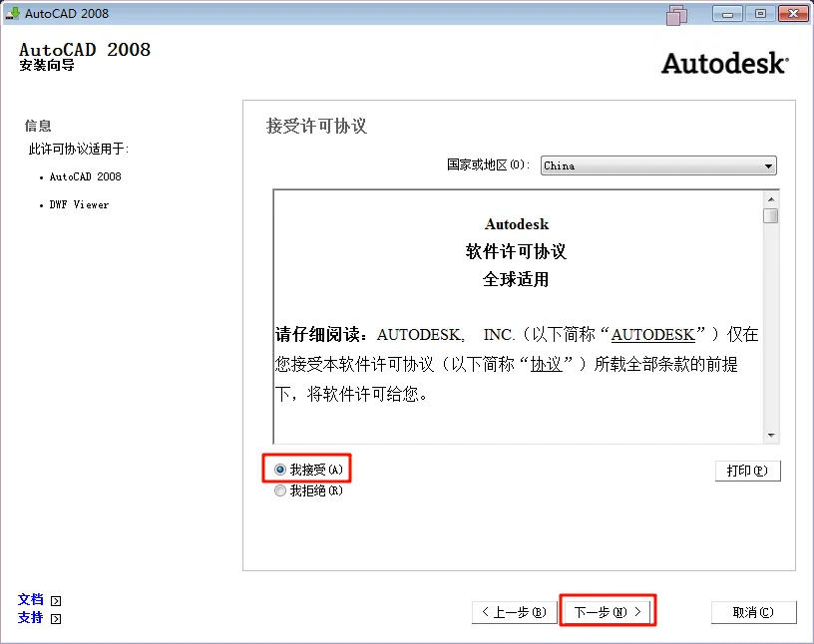The image size is (814, 644).
Task: Click the 全球适用 line in the agreement
Action: [x=516, y=280]
